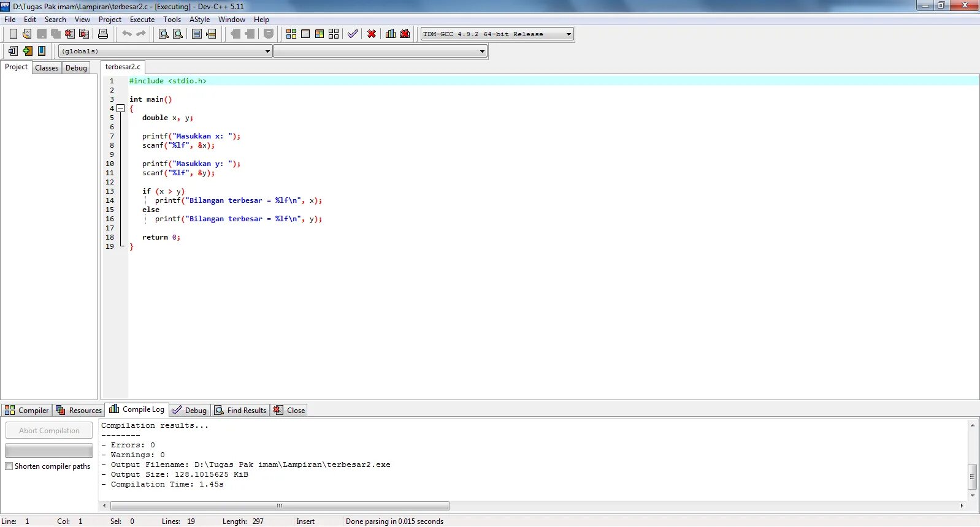Open the Window menu
980x527 pixels.
(232, 20)
